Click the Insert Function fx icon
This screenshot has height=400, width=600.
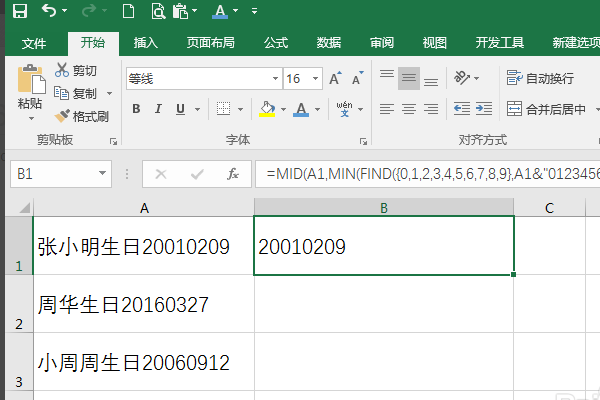pyautogui.click(x=232, y=174)
